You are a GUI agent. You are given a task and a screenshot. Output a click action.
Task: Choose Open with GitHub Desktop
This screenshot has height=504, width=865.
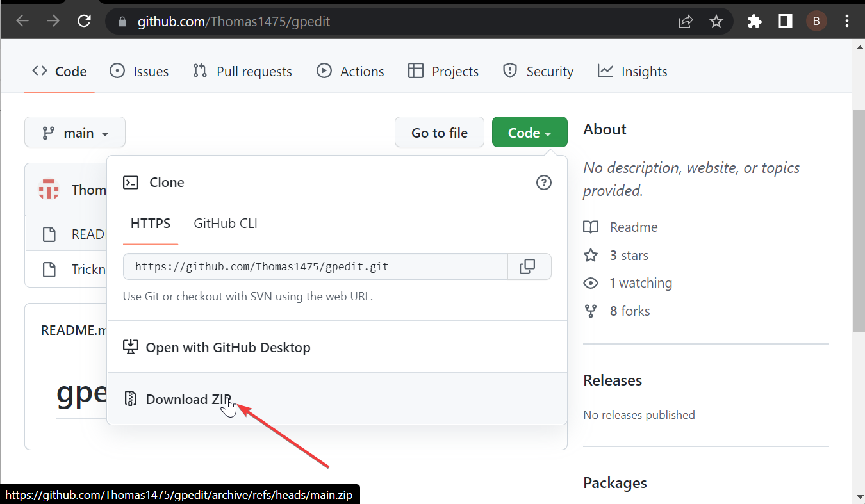tap(337, 347)
